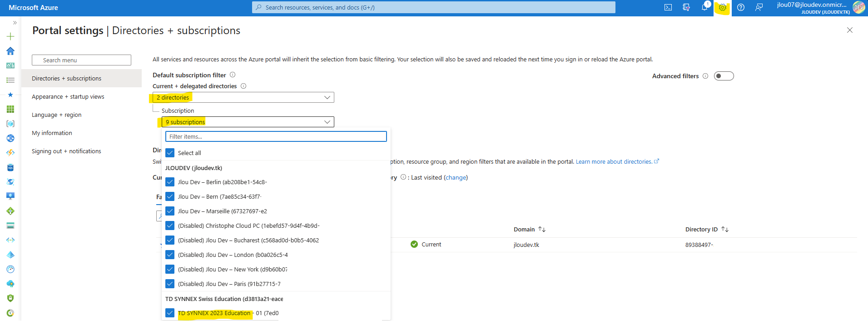Screen dimensions: 868x321
Task: Collapse the 9 subscriptions dropdown
Action: click(248, 122)
